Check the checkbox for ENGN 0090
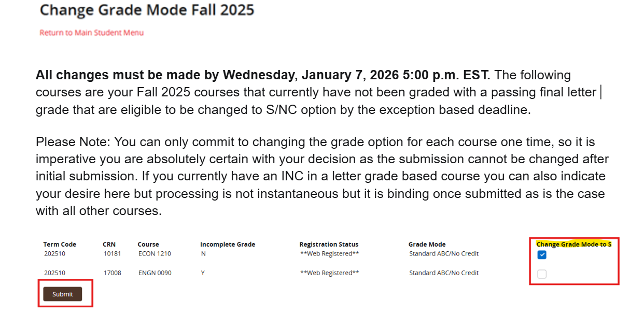The width and height of the screenshot is (644, 313). 541,274
